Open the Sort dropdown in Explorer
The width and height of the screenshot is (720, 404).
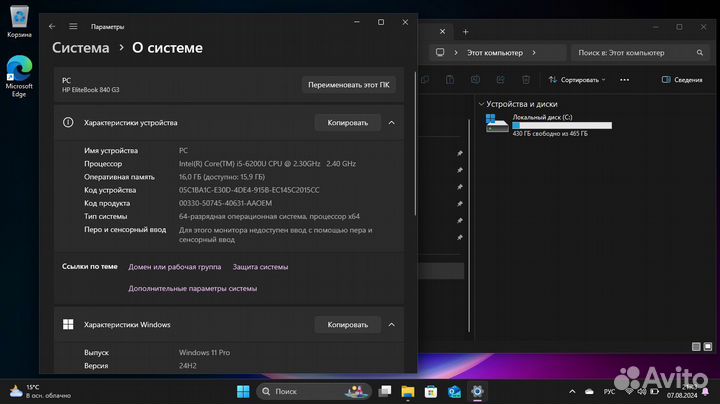click(577, 80)
